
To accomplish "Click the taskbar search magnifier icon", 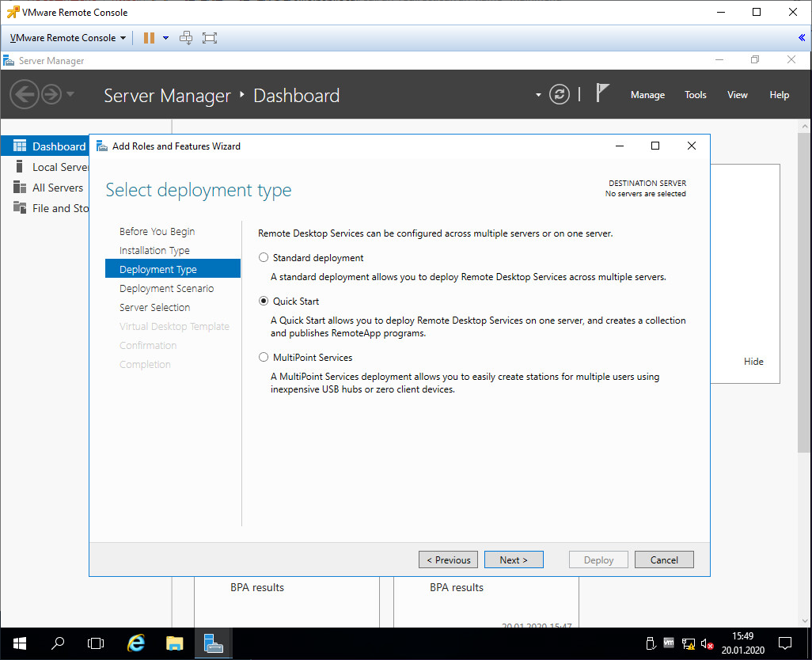I will tap(58, 643).
